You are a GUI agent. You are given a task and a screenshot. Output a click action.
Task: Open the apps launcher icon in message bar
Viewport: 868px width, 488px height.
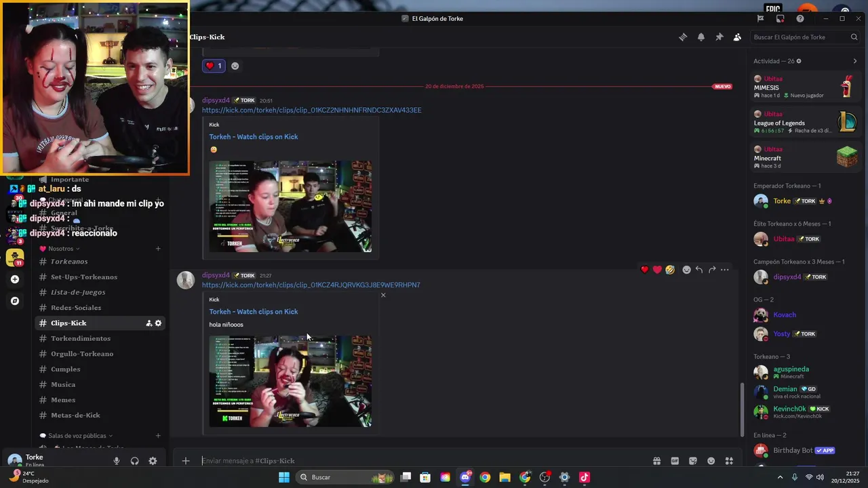[x=729, y=461]
